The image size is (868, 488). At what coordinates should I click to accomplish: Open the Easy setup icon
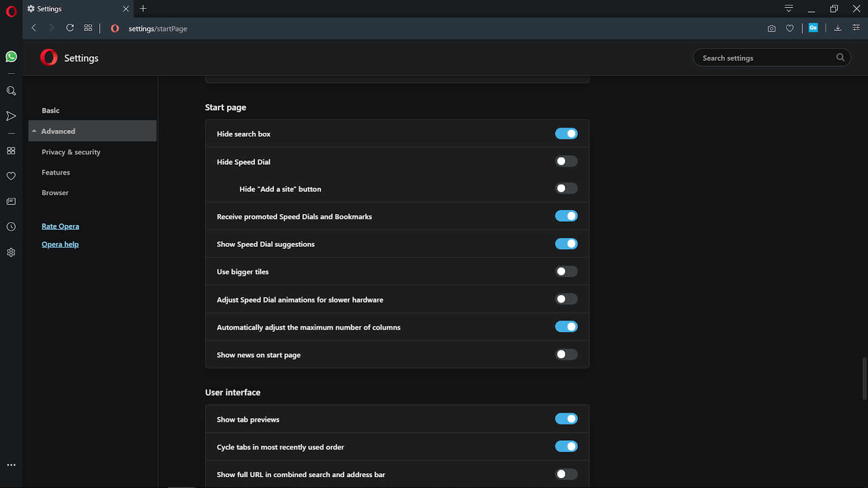tap(856, 28)
